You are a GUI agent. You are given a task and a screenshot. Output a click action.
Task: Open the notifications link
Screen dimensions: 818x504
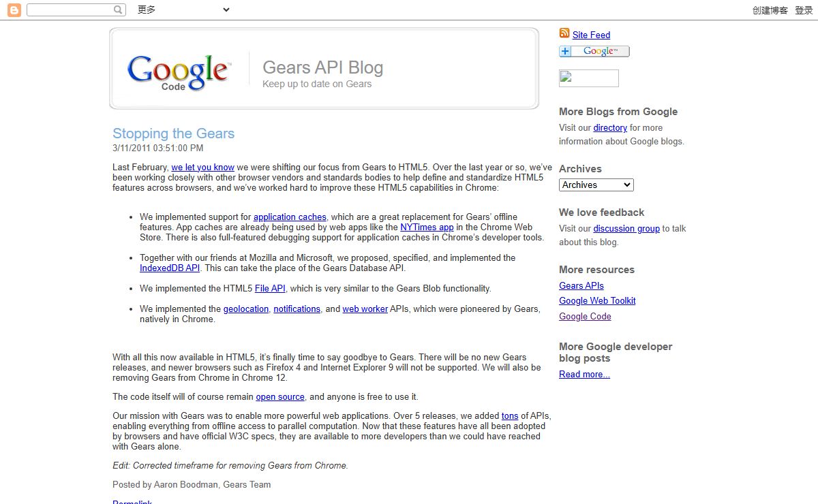click(297, 309)
